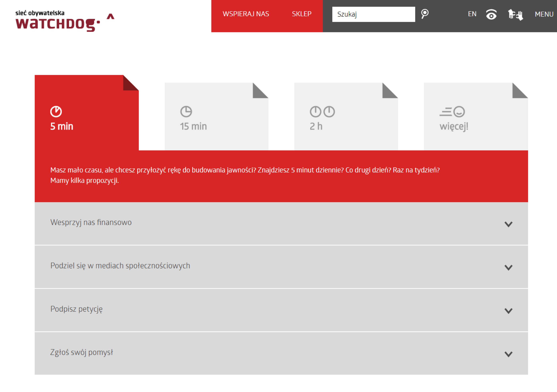Expand the Podpisz petycję chevron
The height and width of the screenshot is (392, 557).
[508, 310]
